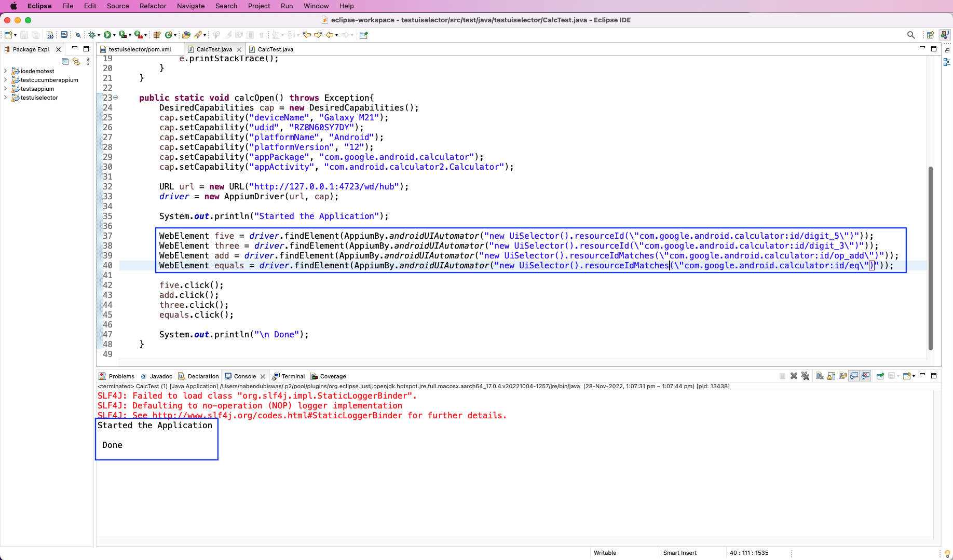Toggle Link with Editor in Package Explorer
This screenshot has height=560, width=953.
pyautogui.click(x=77, y=61)
